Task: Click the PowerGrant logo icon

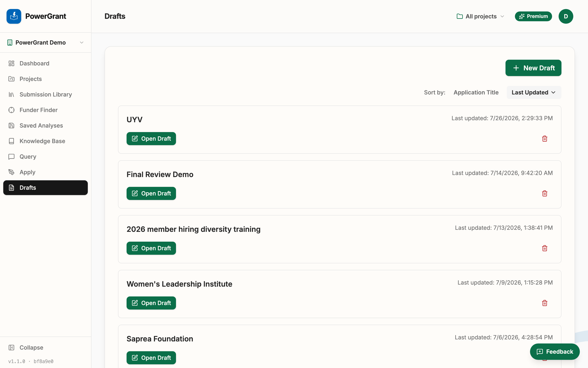Action: (x=14, y=16)
